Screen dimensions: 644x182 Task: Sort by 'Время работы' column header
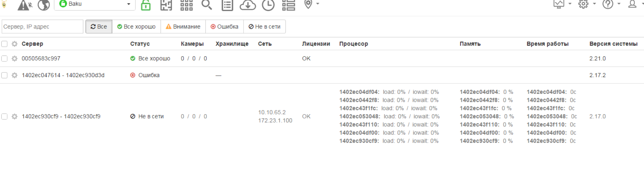point(548,44)
